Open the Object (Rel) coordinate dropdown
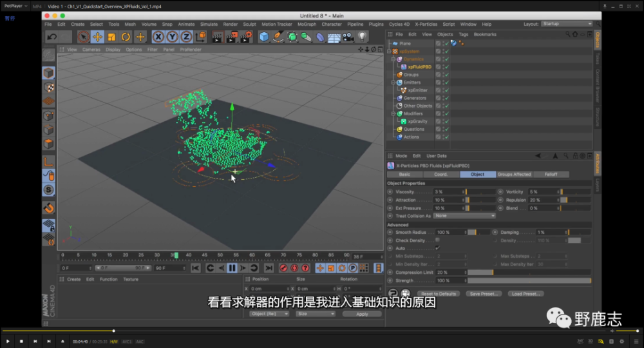The width and height of the screenshot is (644, 348). coord(269,314)
